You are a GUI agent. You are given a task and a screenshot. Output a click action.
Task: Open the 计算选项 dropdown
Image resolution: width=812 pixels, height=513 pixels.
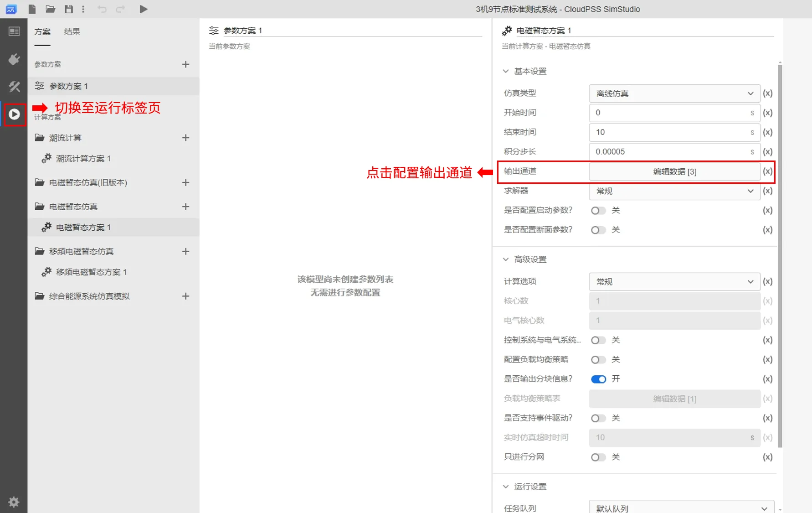click(x=674, y=281)
